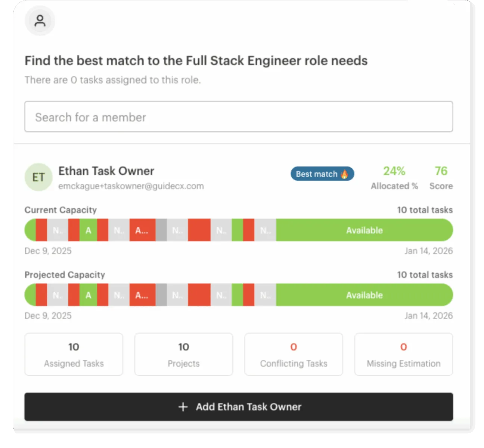The height and width of the screenshot is (448, 484).
Task: Click red 'A...' segment in Current Capacity
Action: [x=142, y=230]
